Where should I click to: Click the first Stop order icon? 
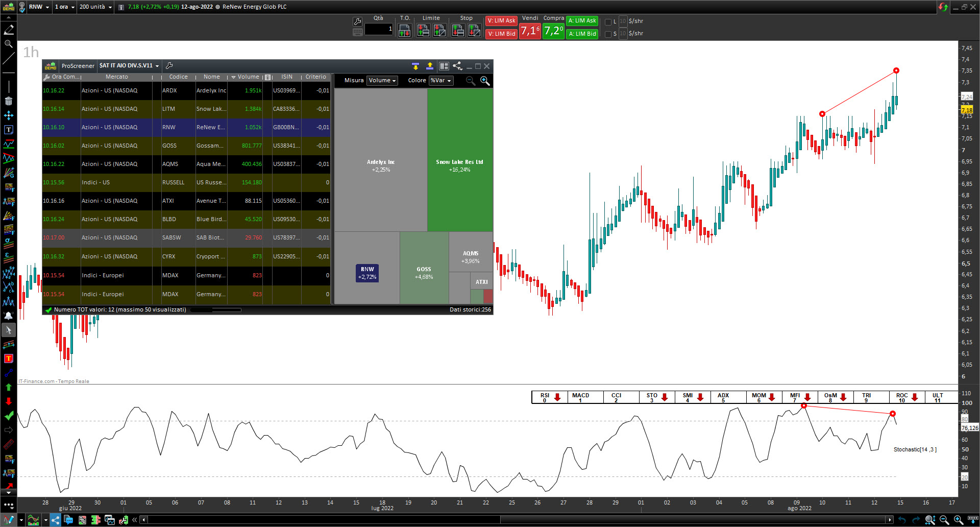[458, 31]
